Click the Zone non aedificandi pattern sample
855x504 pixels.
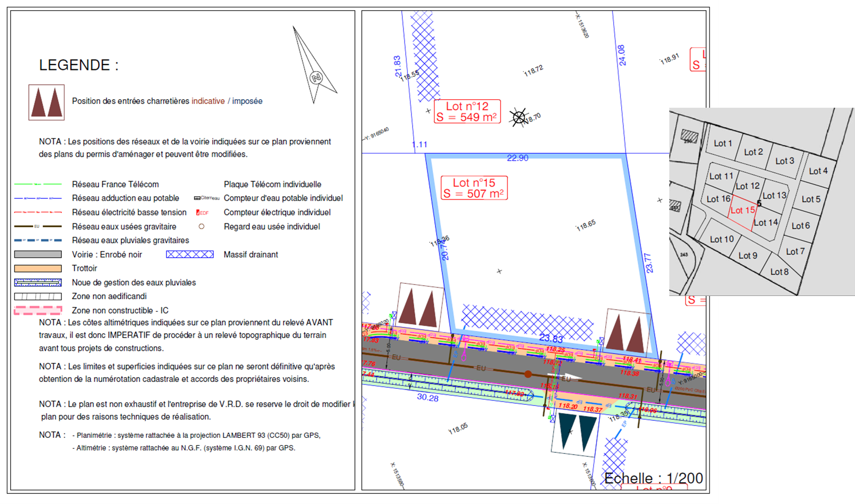point(38,297)
